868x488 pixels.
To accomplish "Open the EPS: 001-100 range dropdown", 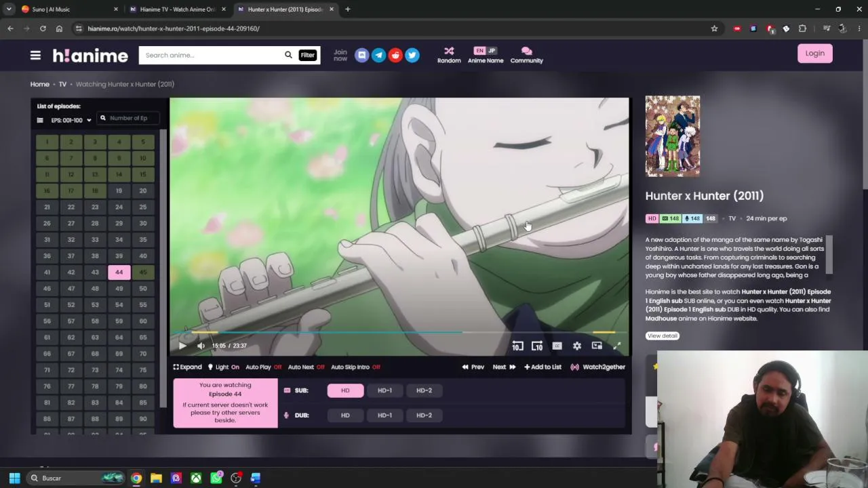I will coord(71,120).
